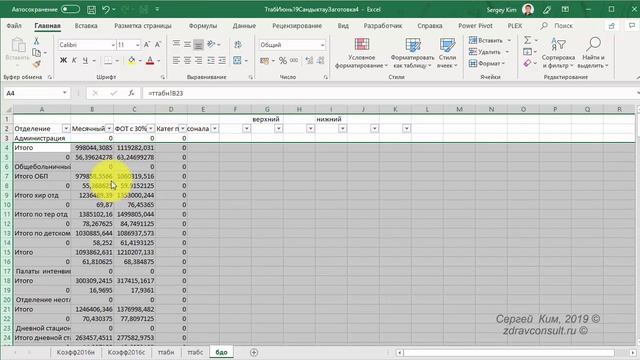Apply the yellow fill color
The width and height of the screenshot is (640, 360).
point(131,60)
